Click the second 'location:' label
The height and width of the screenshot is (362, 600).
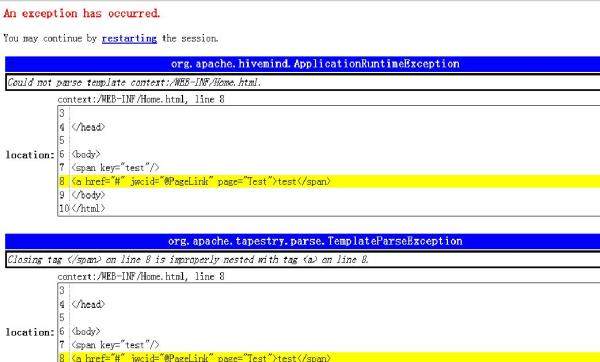(x=30, y=332)
